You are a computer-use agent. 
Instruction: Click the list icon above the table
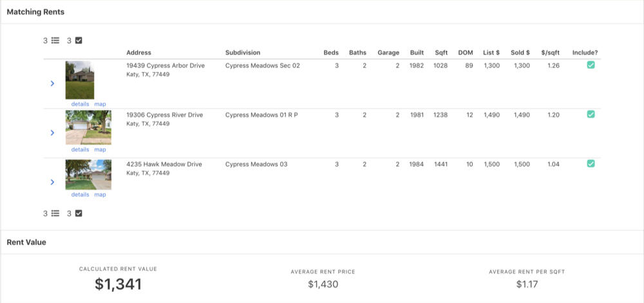click(x=55, y=41)
